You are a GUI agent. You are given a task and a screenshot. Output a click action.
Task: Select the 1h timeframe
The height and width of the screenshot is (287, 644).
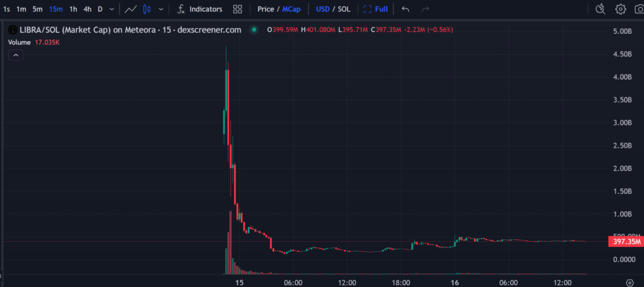[x=74, y=9]
